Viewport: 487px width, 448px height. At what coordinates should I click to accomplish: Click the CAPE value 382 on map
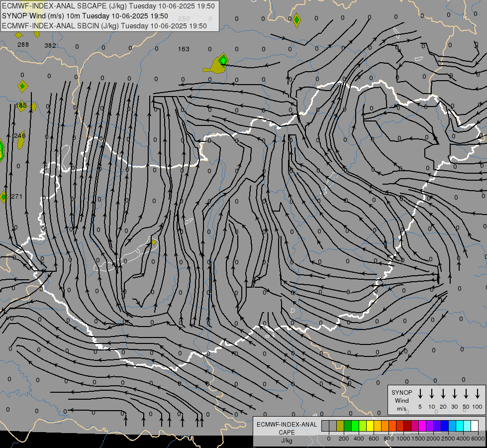click(x=50, y=46)
